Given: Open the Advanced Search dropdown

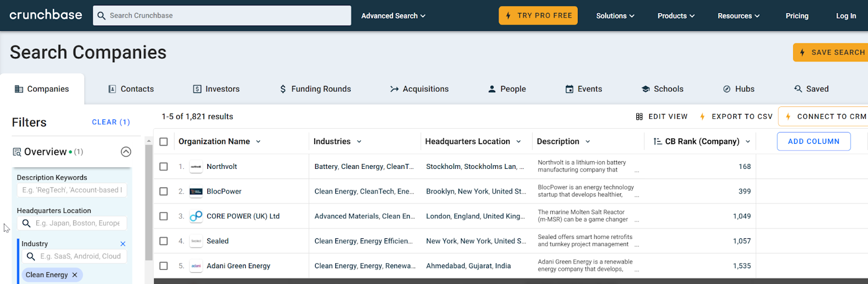Looking at the screenshot, I should point(393,16).
